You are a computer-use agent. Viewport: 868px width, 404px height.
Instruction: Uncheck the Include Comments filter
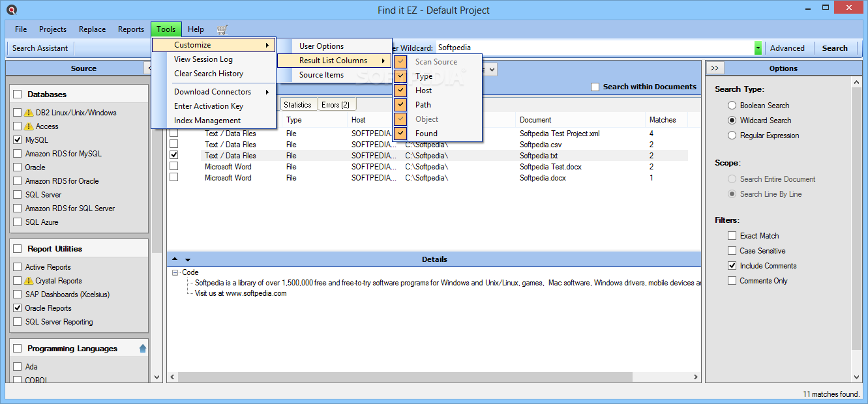[x=732, y=266]
